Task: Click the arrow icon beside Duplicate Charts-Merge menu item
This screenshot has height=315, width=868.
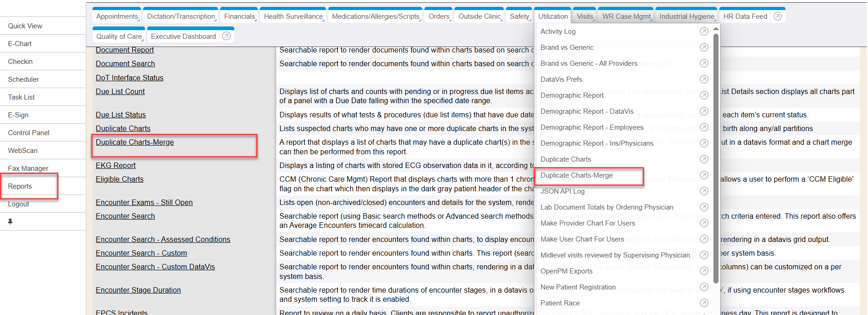Action: [704, 175]
